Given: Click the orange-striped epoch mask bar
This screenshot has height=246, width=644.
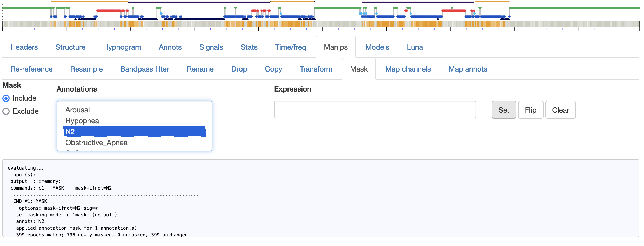Looking at the screenshot, I should [320, 24].
